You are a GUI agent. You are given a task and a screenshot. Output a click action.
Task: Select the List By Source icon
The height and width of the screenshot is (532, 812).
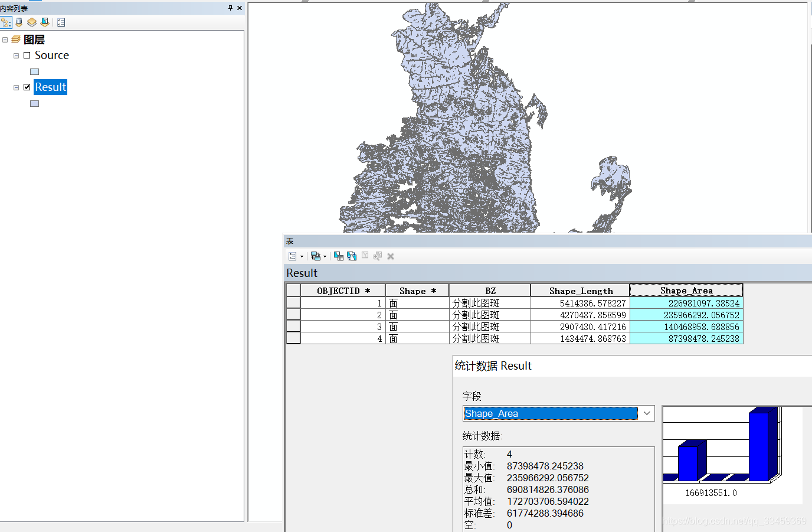coord(18,22)
